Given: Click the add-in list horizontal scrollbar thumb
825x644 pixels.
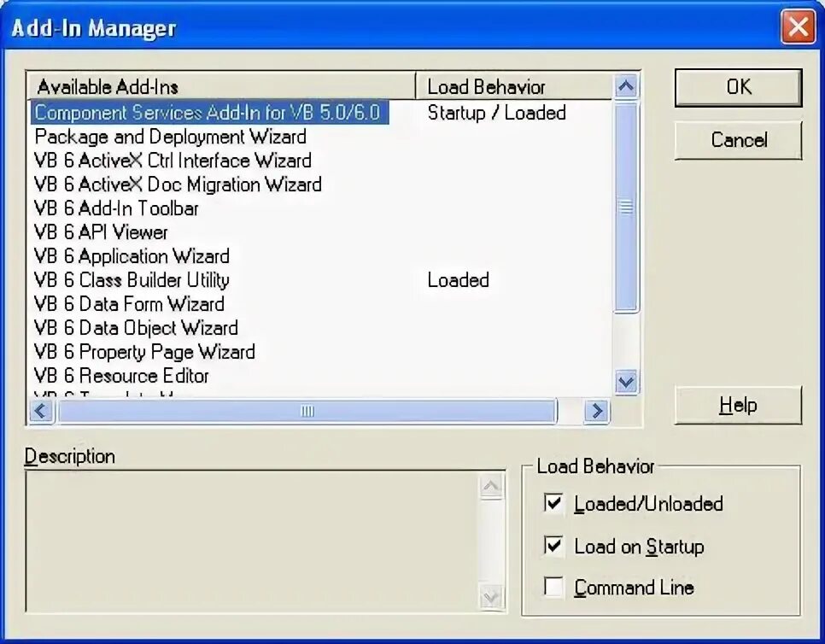Looking at the screenshot, I should tap(307, 411).
